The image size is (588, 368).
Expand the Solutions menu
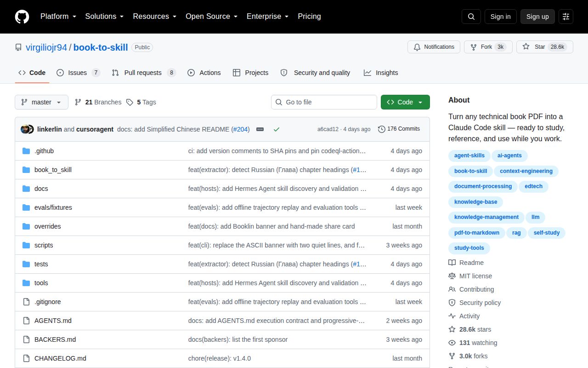104,16
